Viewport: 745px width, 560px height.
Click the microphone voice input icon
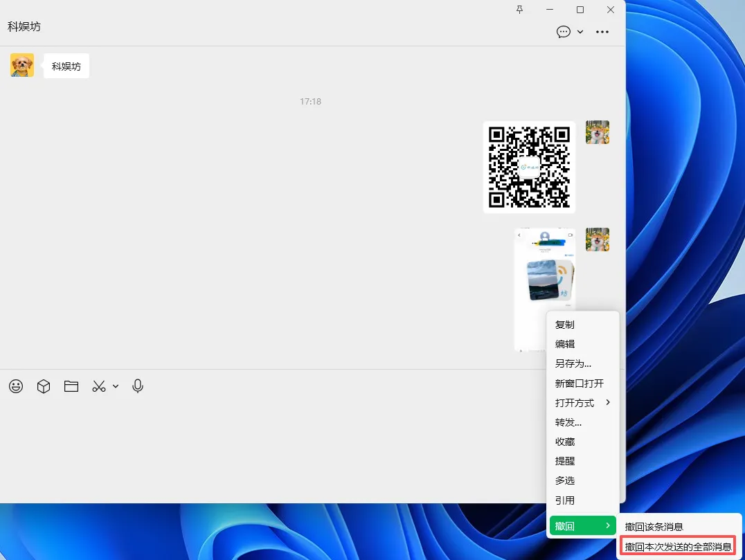[138, 386]
